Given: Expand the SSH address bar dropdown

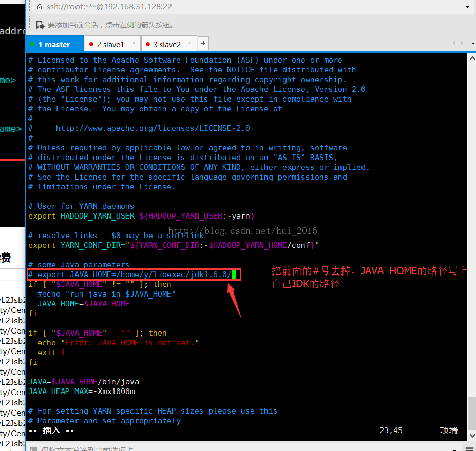Looking at the screenshot, I should click(x=467, y=7).
